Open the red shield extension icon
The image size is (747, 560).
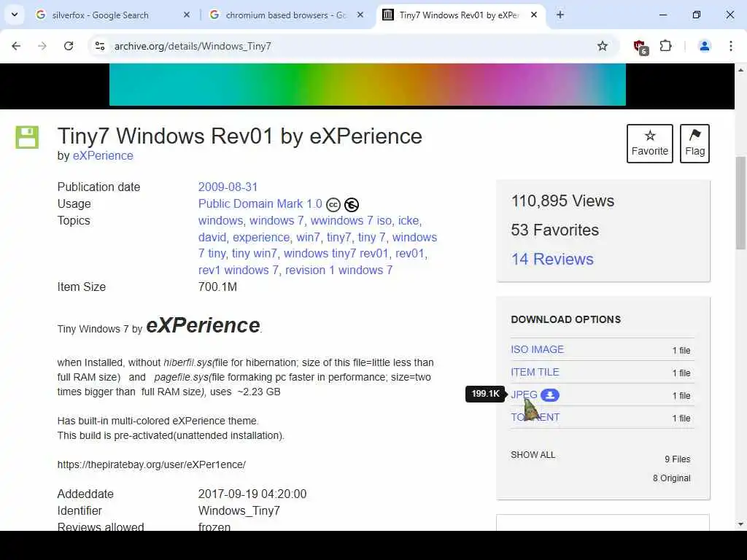coord(640,47)
